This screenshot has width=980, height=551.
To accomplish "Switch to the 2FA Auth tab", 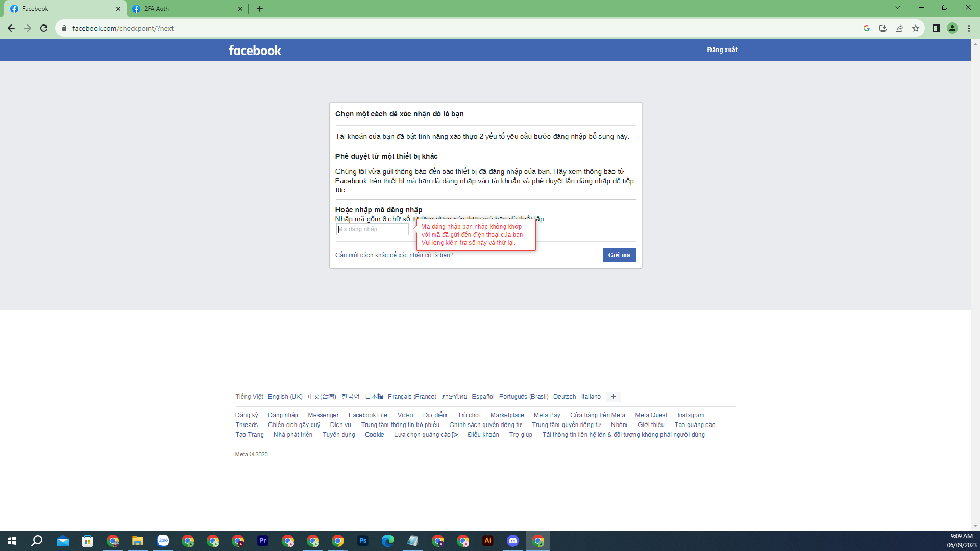I will [187, 9].
